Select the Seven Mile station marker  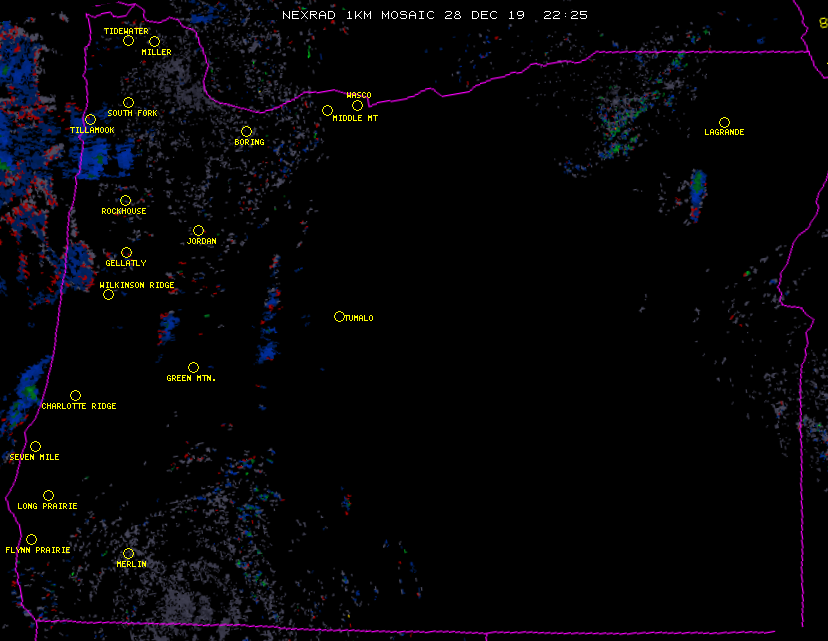(35, 447)
